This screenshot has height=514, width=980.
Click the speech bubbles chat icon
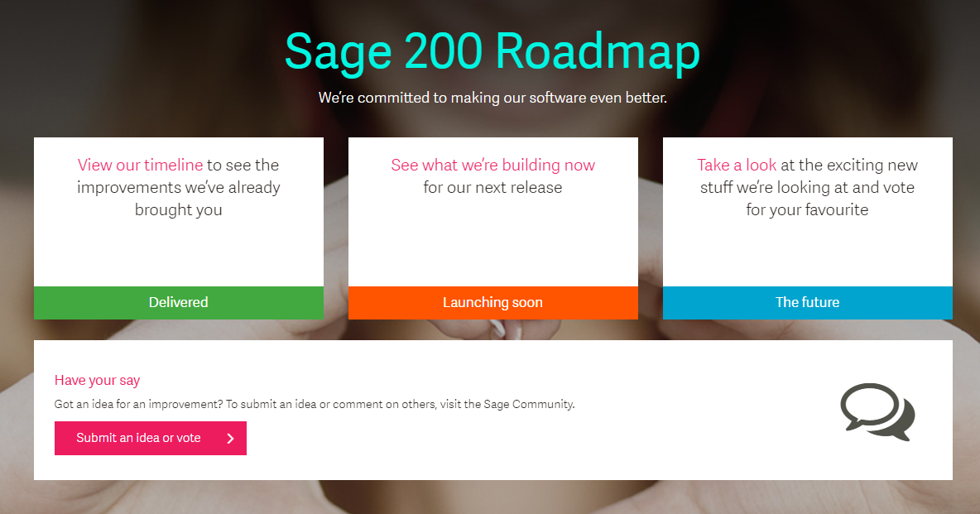877,411
